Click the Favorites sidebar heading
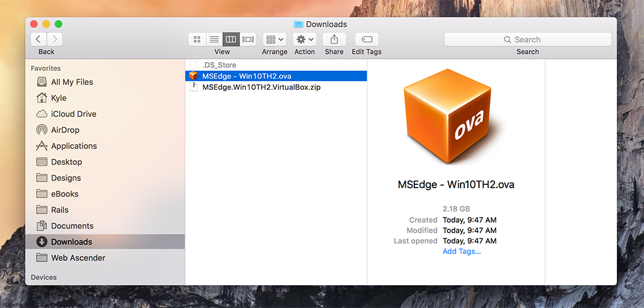 coord(46,68)
